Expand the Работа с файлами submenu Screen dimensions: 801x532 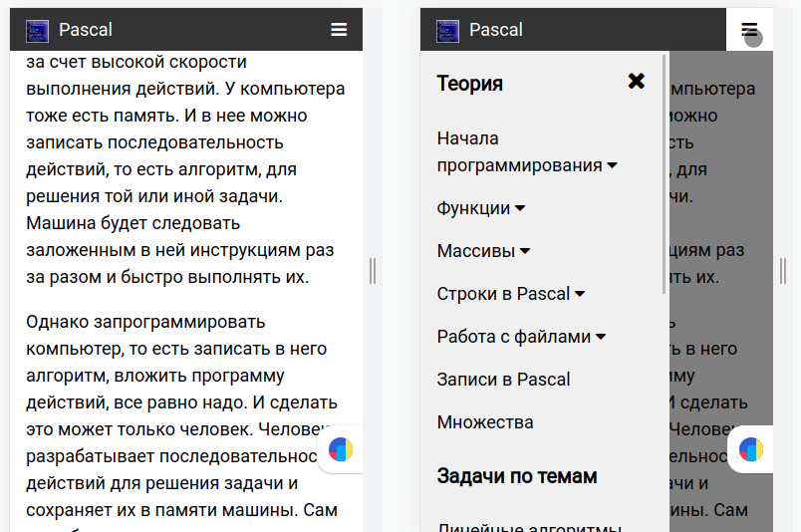[521, 337]
